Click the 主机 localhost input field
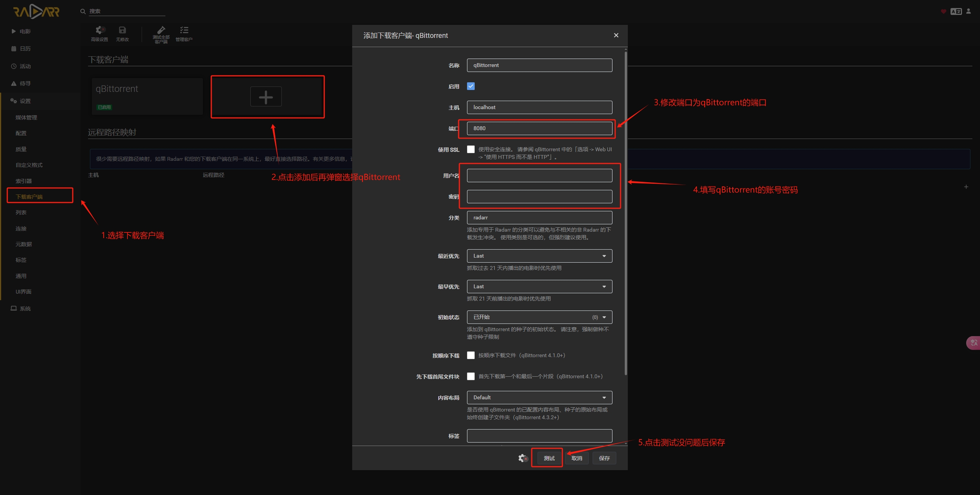980x495 pixels. pos(539,107)
